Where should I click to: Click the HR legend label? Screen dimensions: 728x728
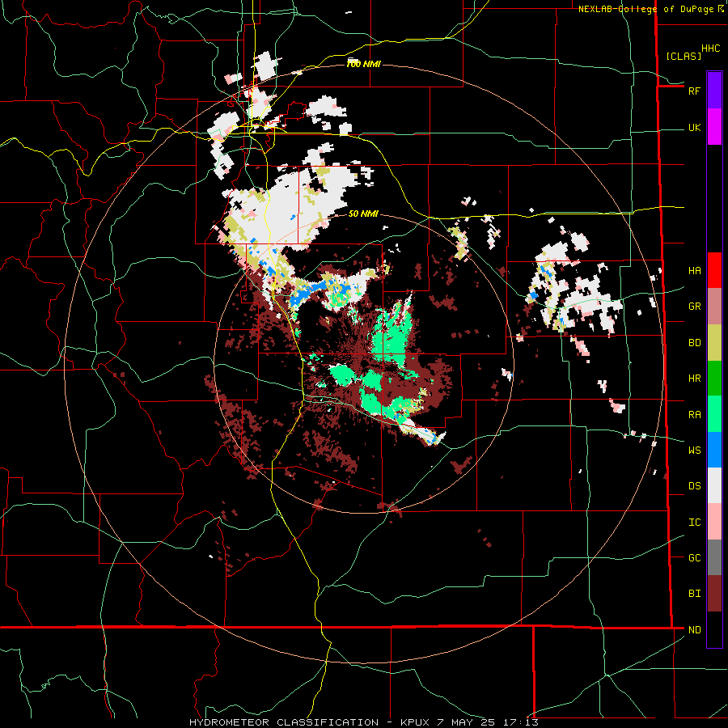[x=694, y=379]
